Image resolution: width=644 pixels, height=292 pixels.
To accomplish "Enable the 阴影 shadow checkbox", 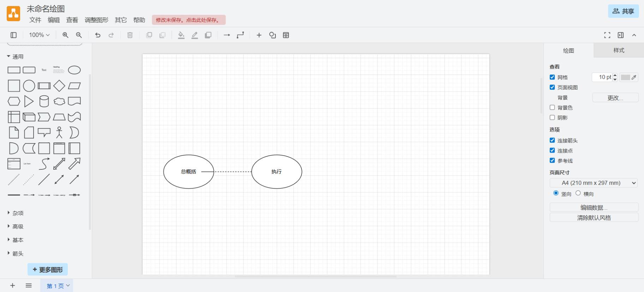I will click(x=552, y=117).
